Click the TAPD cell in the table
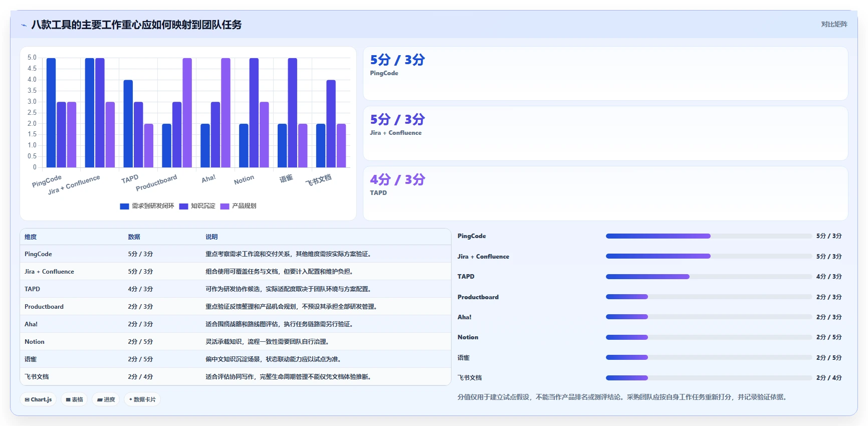Image resolution: width=868 pixels, height=426 pixels. [32, 289]
